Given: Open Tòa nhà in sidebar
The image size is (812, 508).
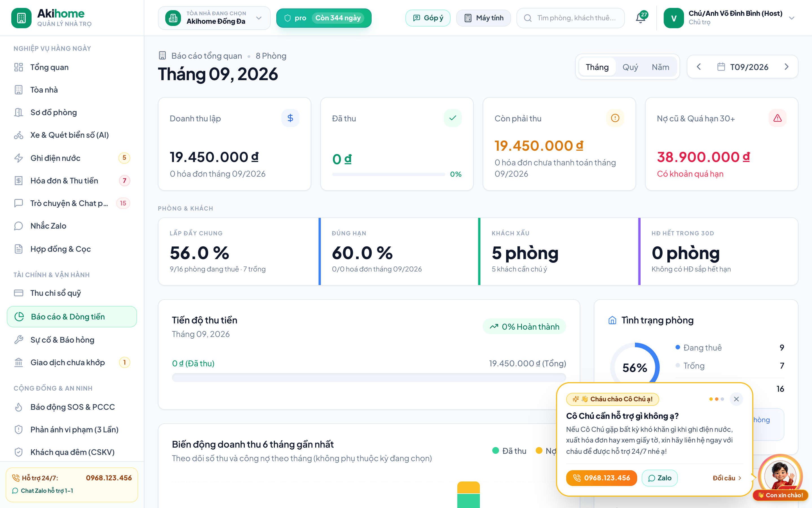Looking at the screenshot, I should click(x=72, y=90).
